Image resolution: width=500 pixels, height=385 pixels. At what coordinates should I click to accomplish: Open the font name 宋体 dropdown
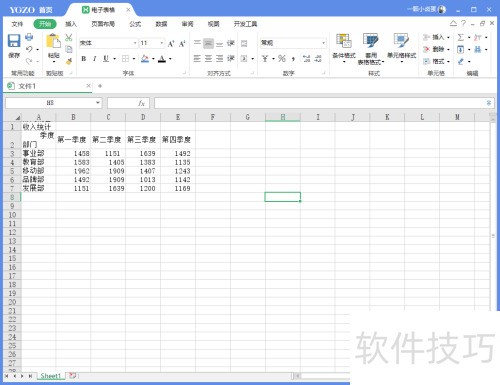(x=135, y=43)
